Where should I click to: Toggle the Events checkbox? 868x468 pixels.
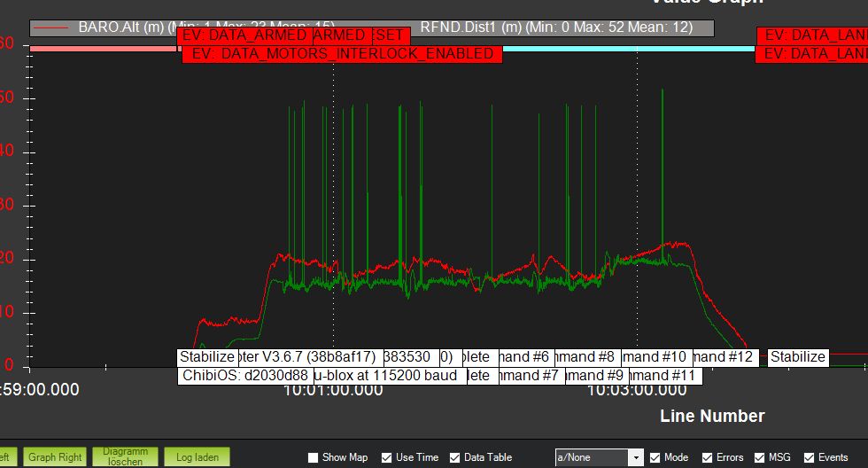point(809,457)
